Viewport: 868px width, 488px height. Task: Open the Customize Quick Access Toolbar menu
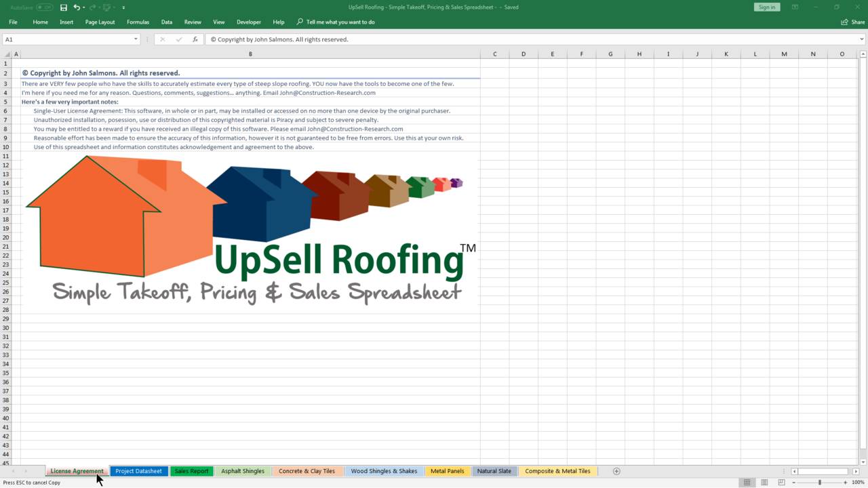click(123, 7)
